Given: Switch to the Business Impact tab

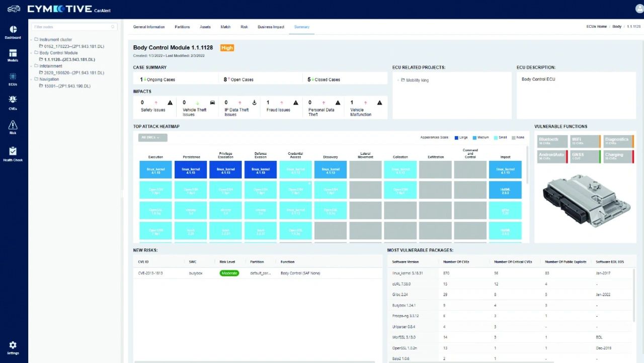Looking at the screenshot, I should point(271,27).
